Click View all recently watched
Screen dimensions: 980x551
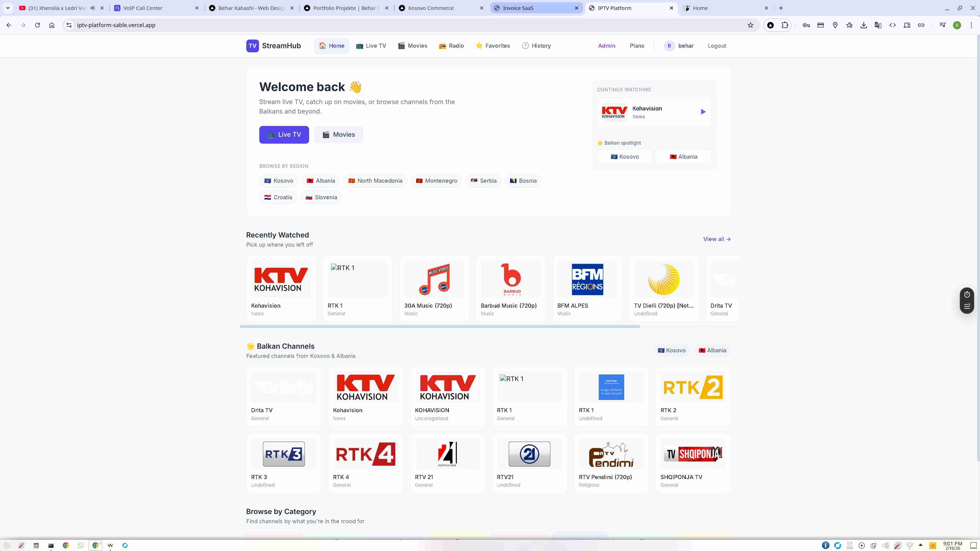tap(717, 239)
